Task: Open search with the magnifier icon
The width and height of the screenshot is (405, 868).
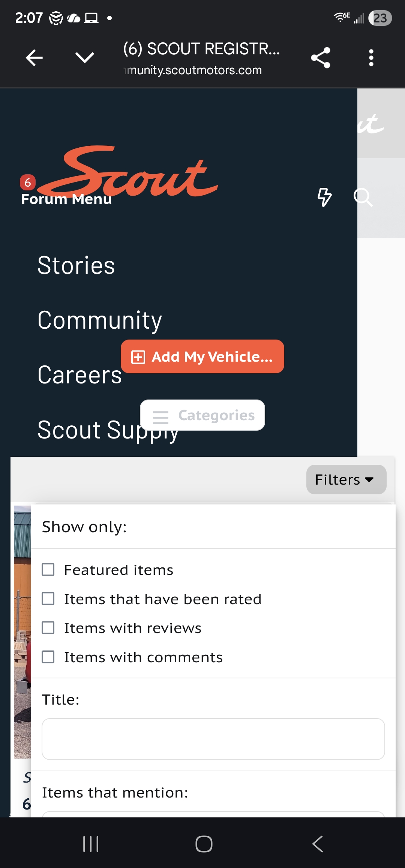Action: pos(363,197)
